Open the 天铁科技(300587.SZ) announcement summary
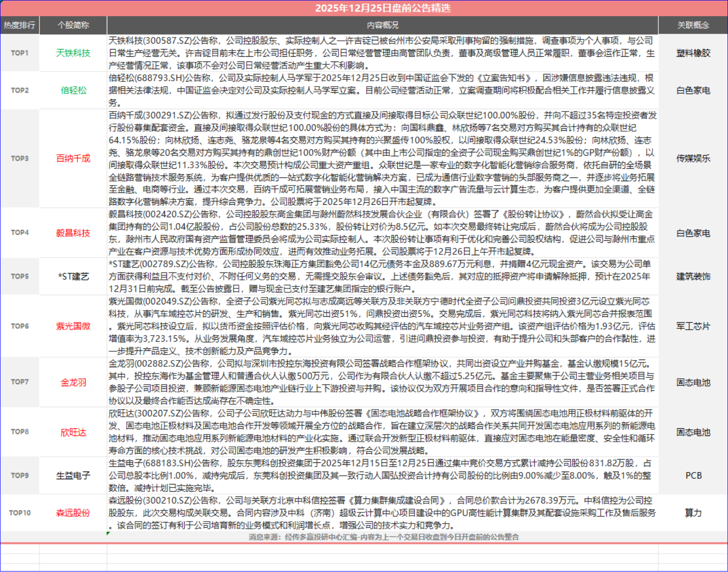 pyautogui.click(x=382, y=53)
